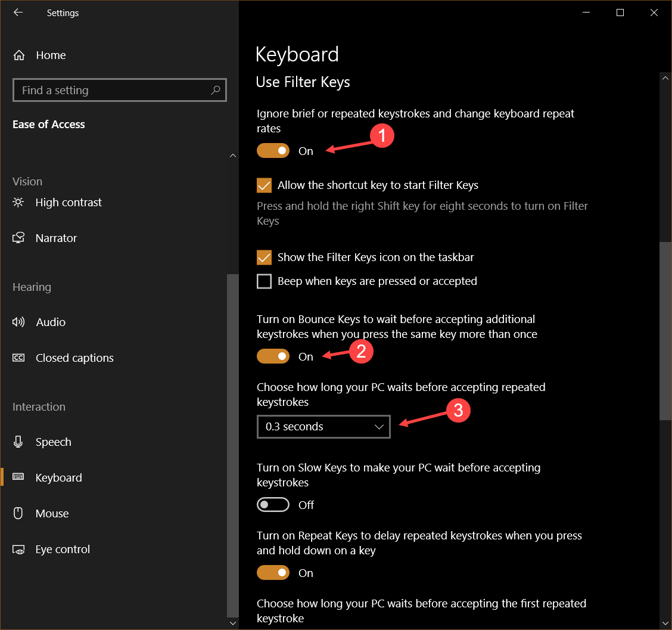Click the sidebar scroll up chevron
The width and height of the screenshot is (672, 630).
point(233,156)
